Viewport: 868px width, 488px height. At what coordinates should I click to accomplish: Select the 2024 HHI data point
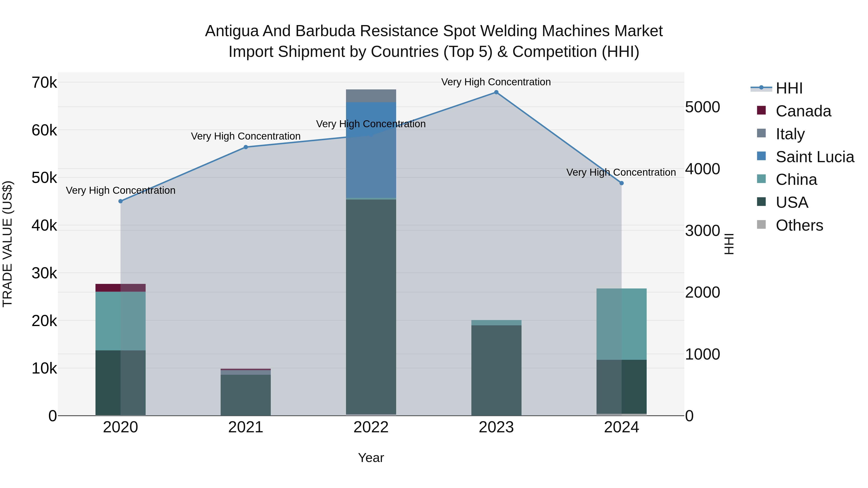click(x=622, y=183)
